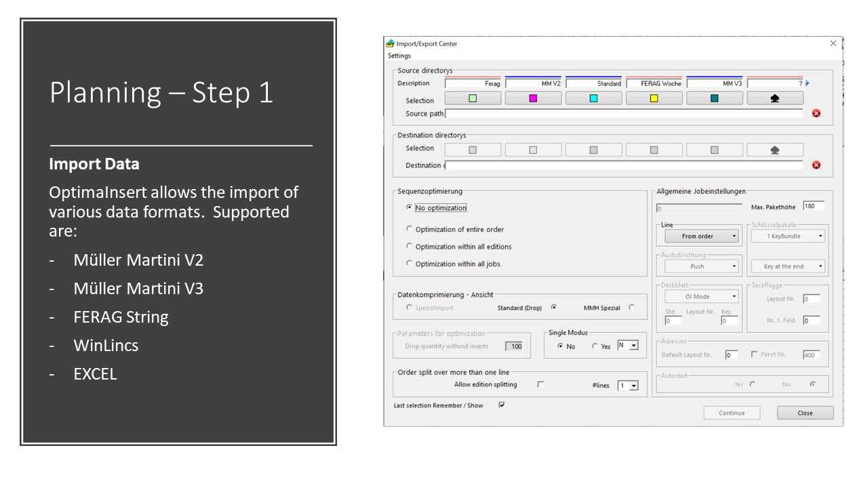Image resolution: width=868 pixels, height=488 pixels.
Task: Clear the Destination path with red X
Action: click(816, 165)
